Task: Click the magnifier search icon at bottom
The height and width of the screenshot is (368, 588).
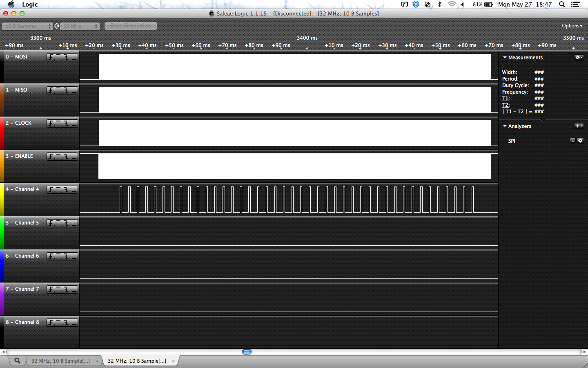Action: (17, 361)
